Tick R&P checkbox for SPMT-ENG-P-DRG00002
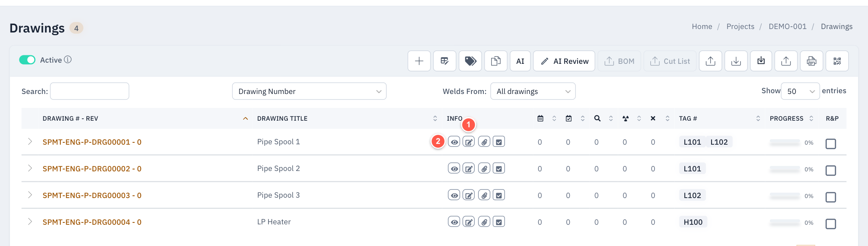The height and width of the screenshot is (246, 868). [831, 171]
